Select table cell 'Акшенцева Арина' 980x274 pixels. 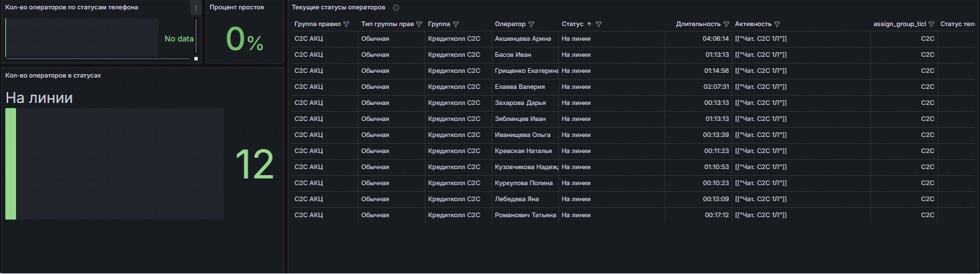coord(523,39)
